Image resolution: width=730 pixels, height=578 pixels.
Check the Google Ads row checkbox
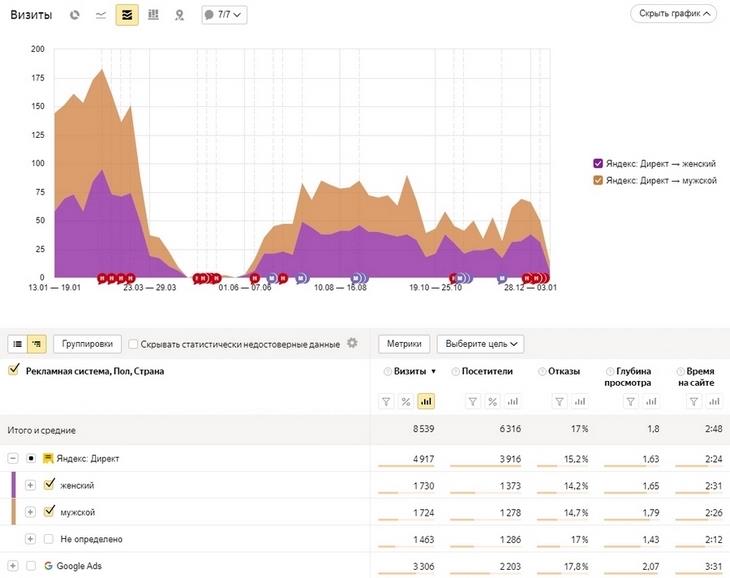[x=31, y=566]
